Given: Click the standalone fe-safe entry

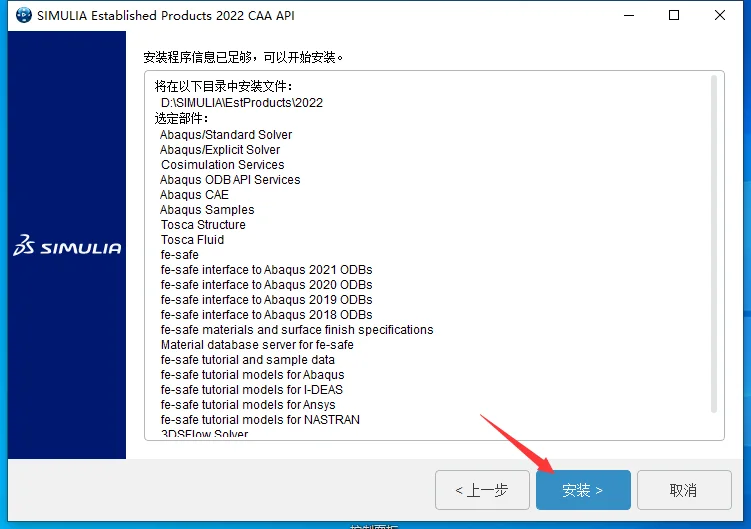Looking at the screenshot, I should [x=180, y=254].
